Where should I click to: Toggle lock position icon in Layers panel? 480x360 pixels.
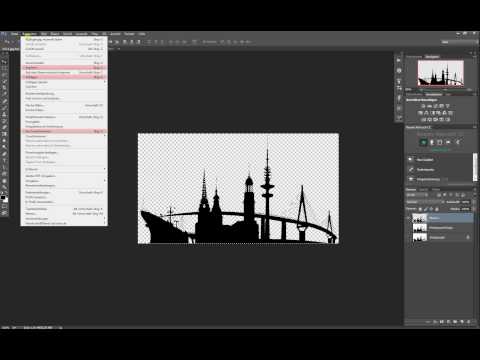click(x=431, y=209)
